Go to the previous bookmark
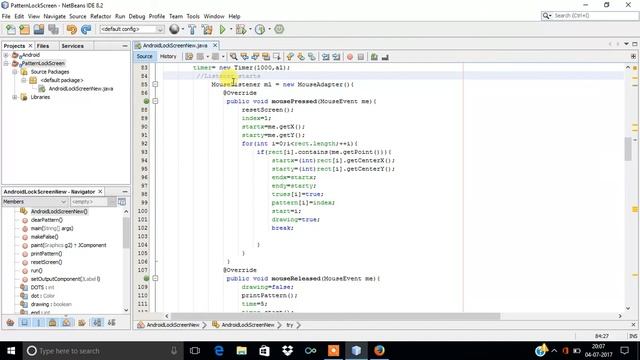Screen dimensions: 640x360 tap(290, 57)
